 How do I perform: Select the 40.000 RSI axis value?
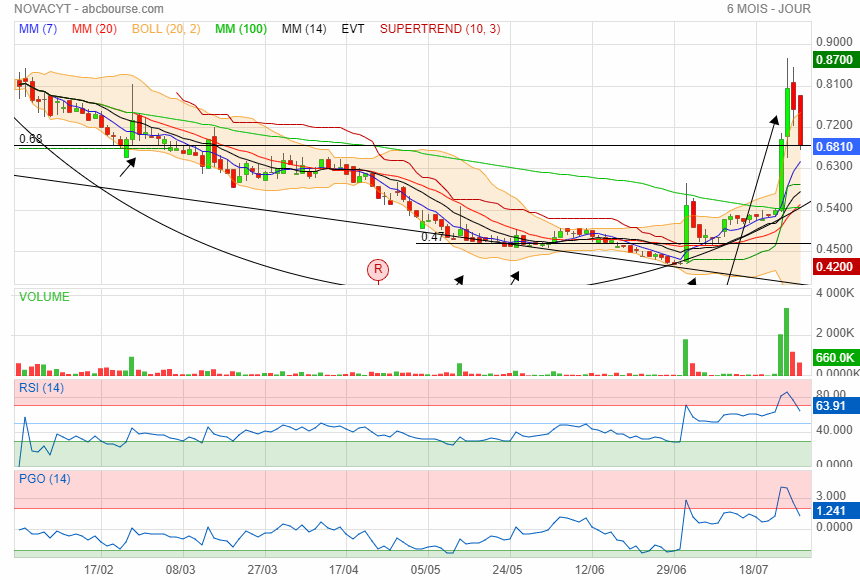tap(834, 430)
